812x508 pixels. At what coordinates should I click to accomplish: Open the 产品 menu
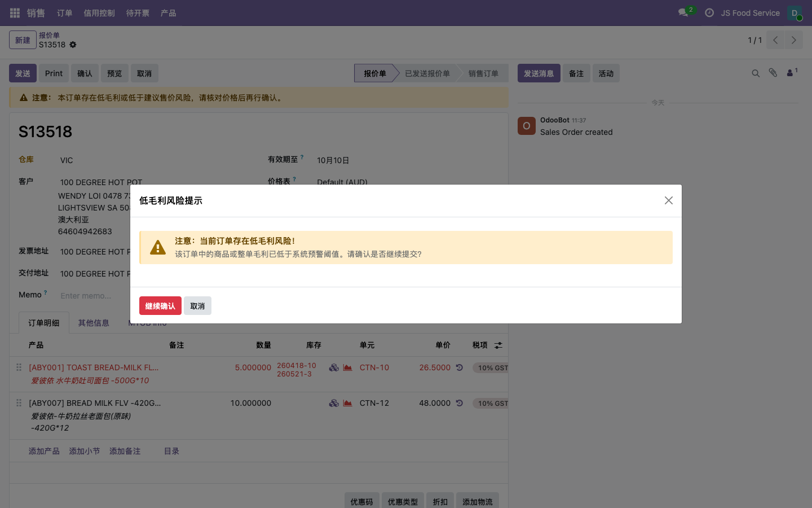point(168,12)
